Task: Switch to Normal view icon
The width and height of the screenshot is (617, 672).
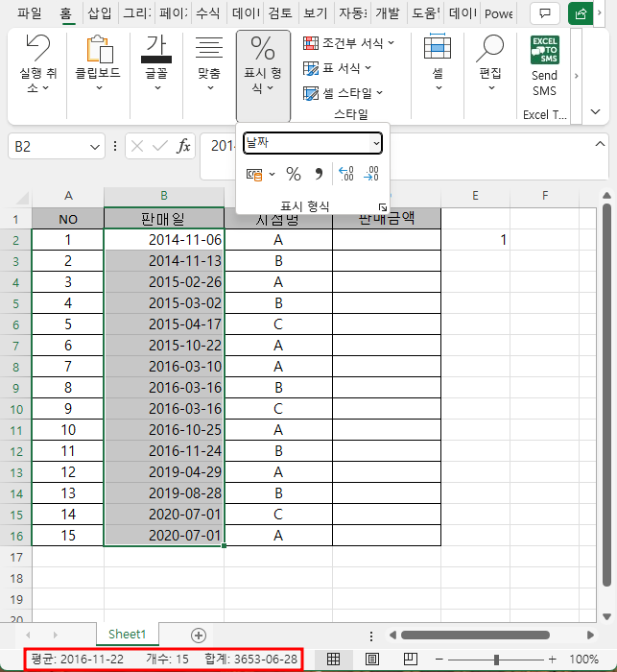Action: click(x=333, y=660)
